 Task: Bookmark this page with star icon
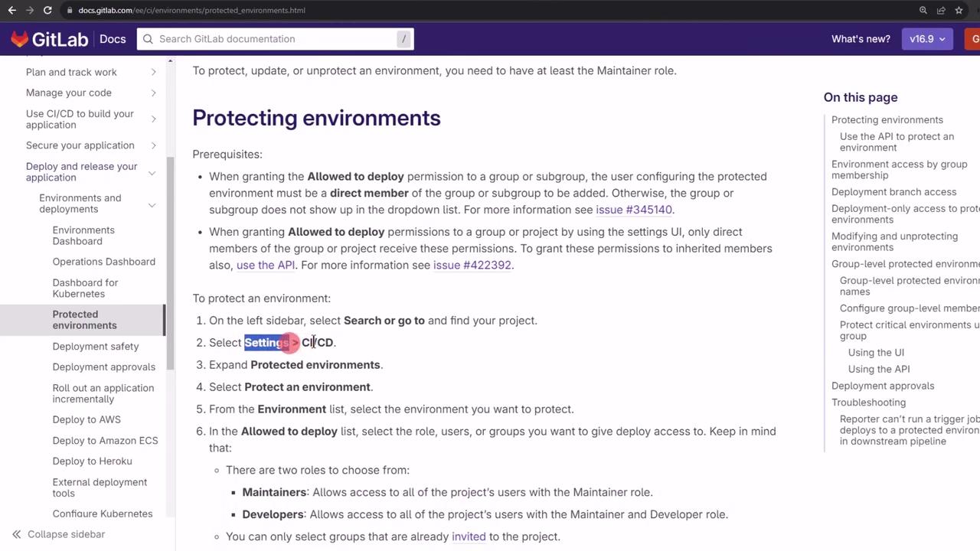[x=959, y=10]
